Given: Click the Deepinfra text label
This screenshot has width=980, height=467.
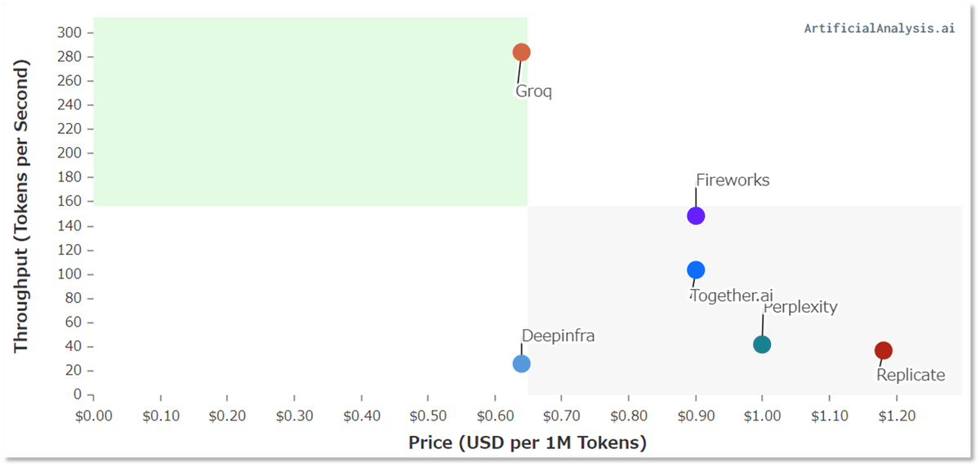Looking at the screenshot, I should click(558, 336).
